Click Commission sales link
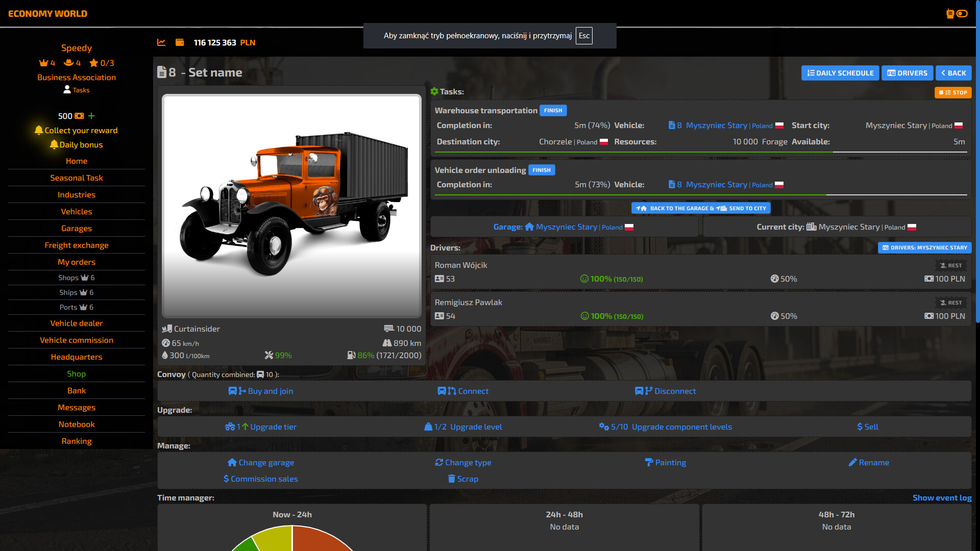 coord(260,479)
